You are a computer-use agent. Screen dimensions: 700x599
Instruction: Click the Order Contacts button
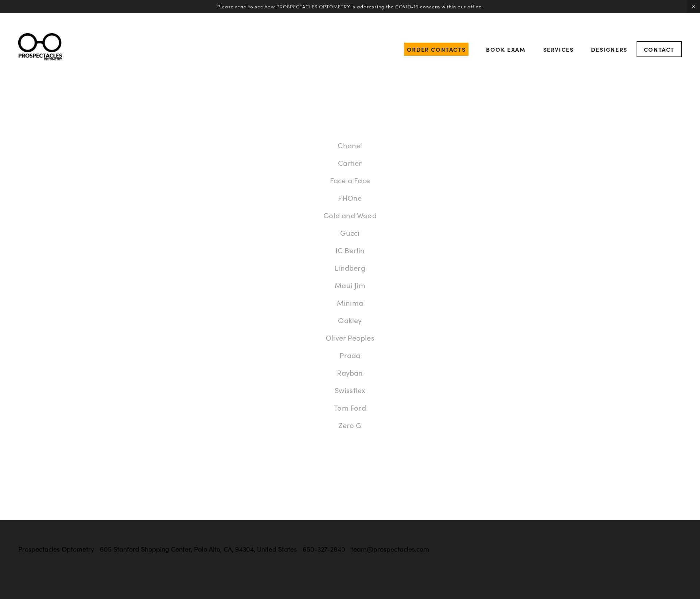click(x=436, y=49)
